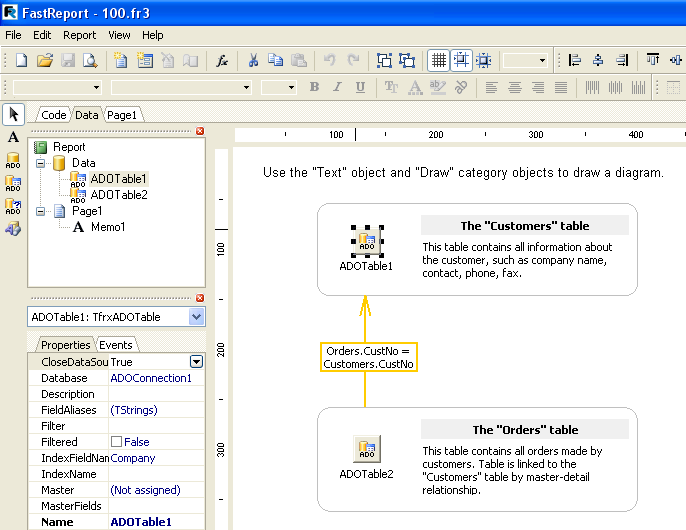Image resolution: width=686 pixels, height=530 pixels.
Task: Click the New report icon
Action: coord(21,61)
